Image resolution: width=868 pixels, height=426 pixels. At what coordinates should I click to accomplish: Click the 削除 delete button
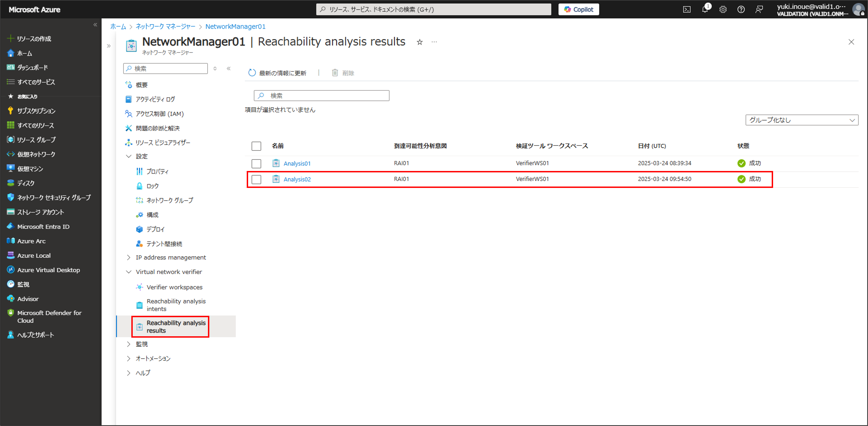[343, 73]
